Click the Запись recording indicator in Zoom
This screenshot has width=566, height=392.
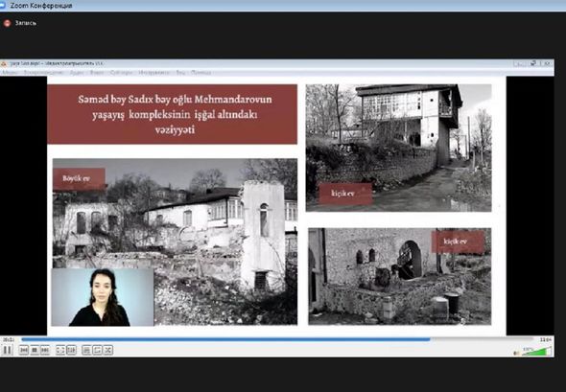point(20,23)
